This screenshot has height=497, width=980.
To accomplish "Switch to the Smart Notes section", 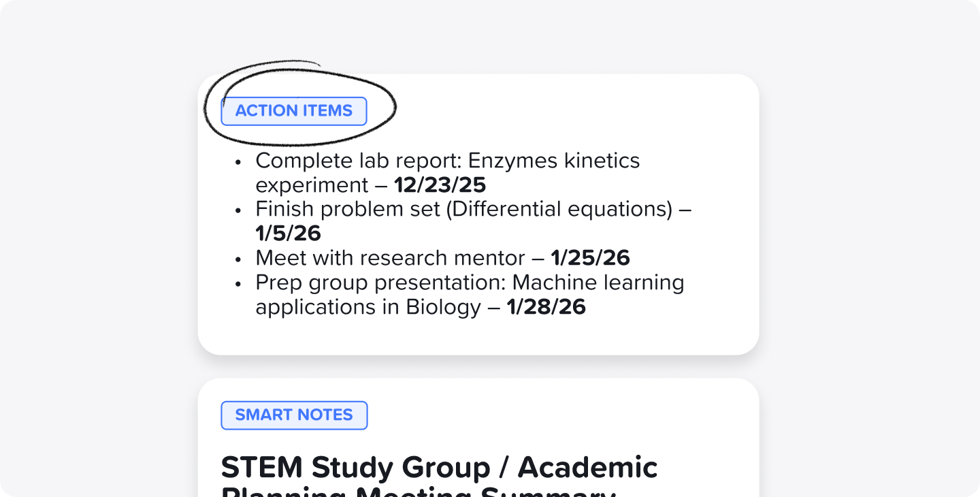I will [x=293, y=415].
